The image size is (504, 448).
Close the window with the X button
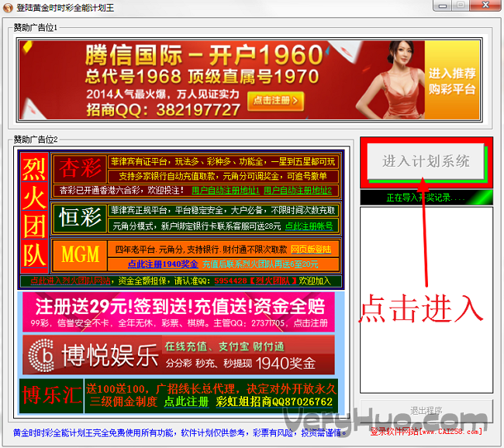486,5
